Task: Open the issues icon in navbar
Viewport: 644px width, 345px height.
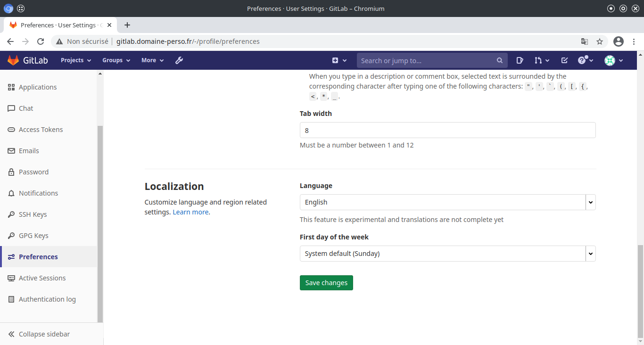Action: [x=520, y=60]
